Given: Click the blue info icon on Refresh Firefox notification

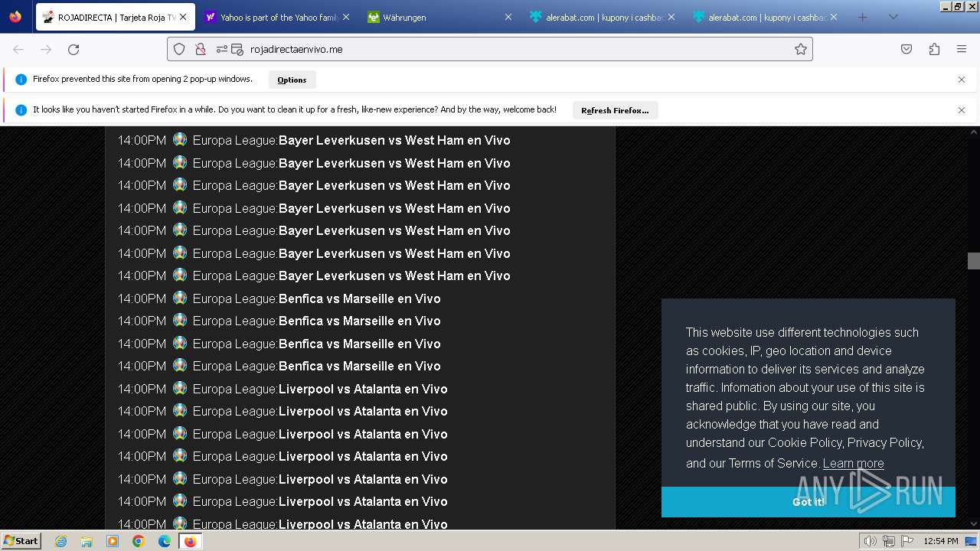Looking at the screenshot, I should click(x=21, y=110).
